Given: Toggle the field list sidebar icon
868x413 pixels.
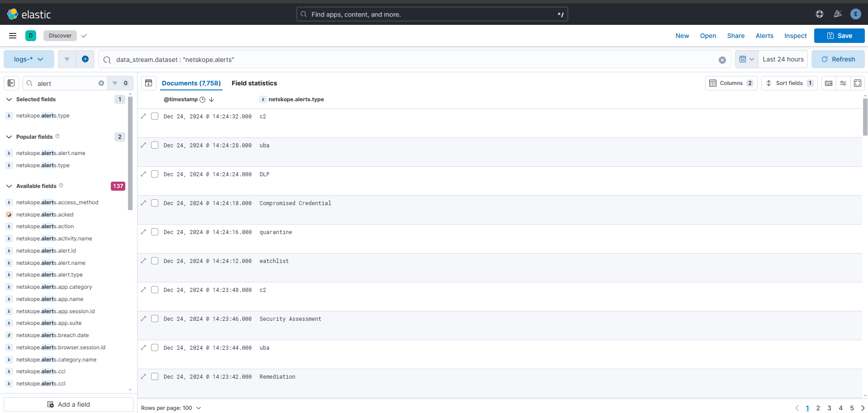Looking at the screenshot, I should click(11, 83).
